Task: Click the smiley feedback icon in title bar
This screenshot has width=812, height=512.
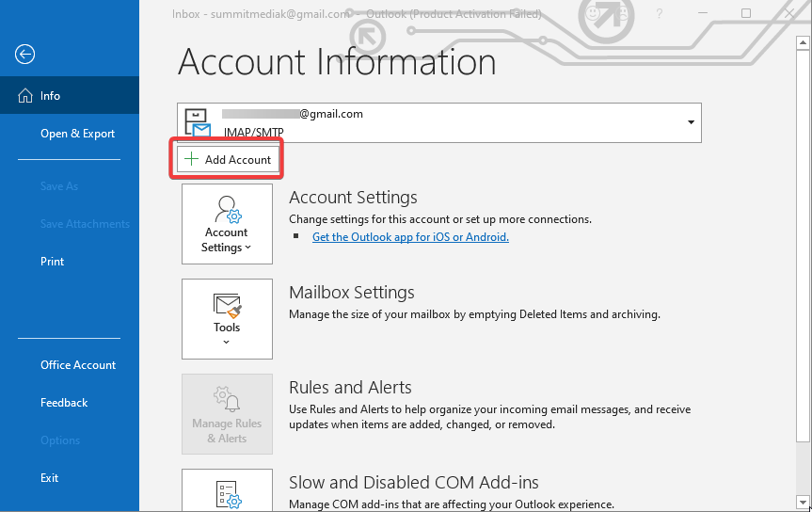Action: point(593,13)
